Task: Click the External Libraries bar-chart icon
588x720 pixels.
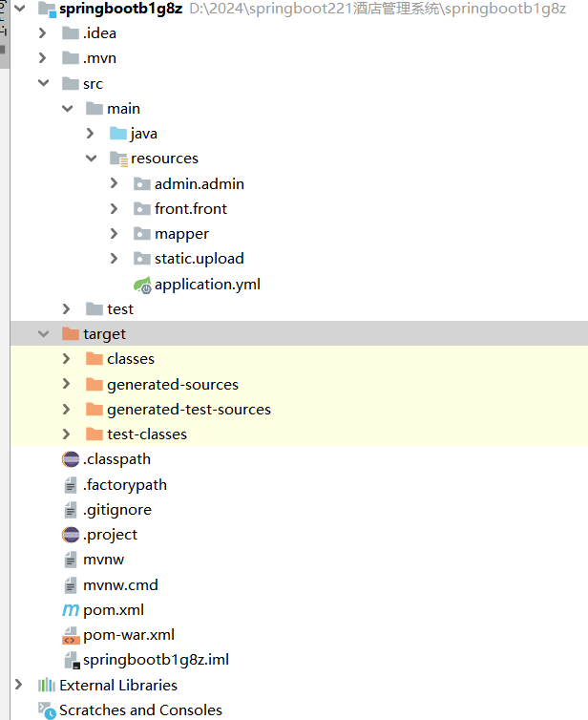Action: (47, 685)
